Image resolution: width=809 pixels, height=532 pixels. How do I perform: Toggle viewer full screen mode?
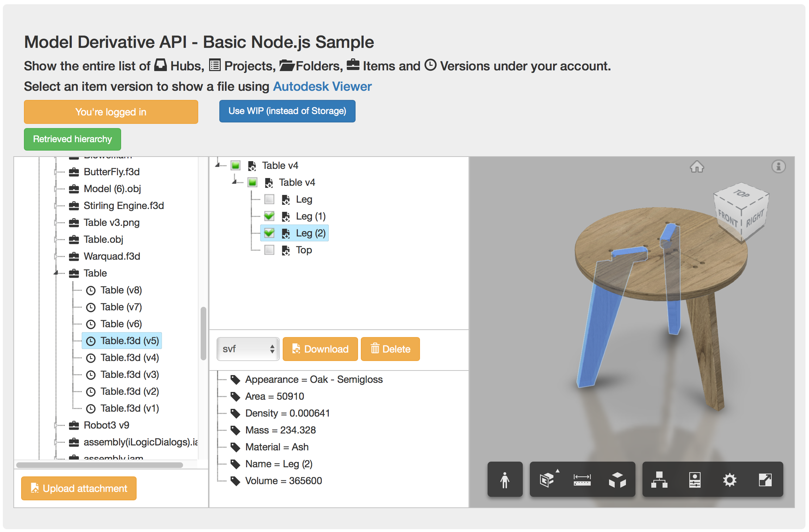765,480
